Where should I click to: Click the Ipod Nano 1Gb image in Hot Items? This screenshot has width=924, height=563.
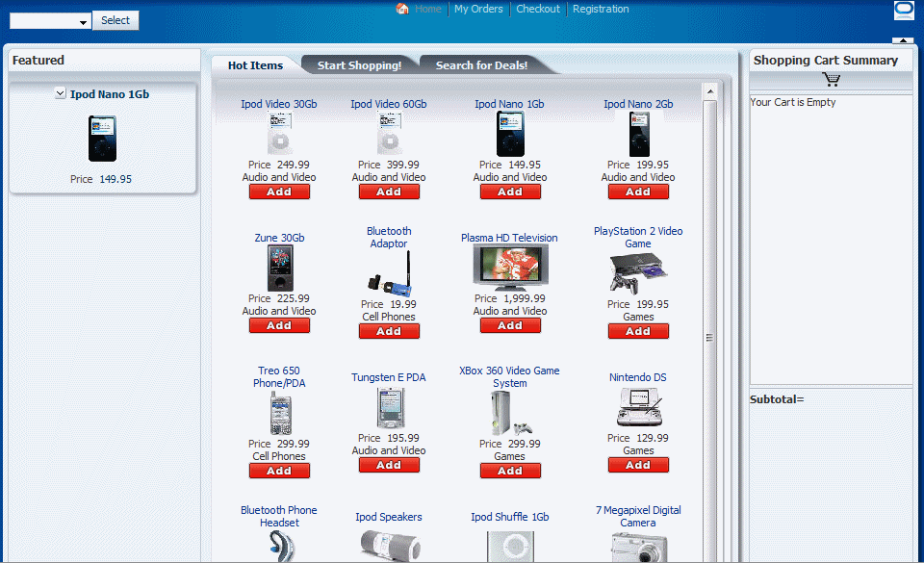510,134
